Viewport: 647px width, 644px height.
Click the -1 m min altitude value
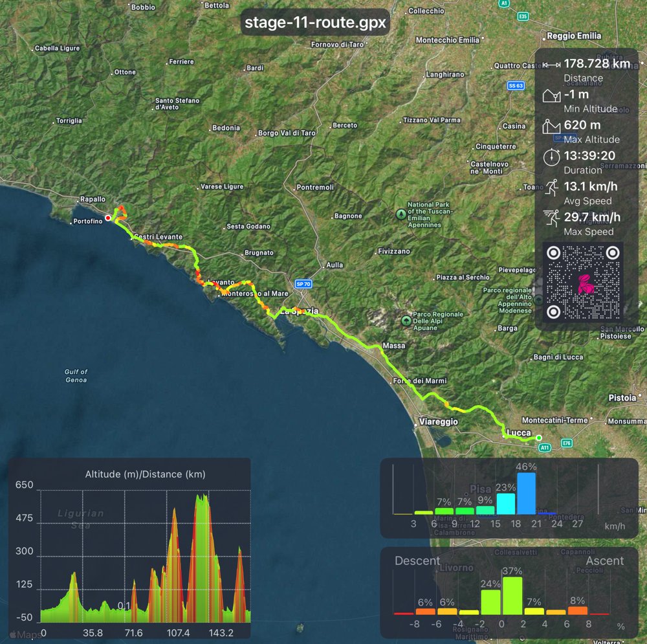click(x=576, y=94)
